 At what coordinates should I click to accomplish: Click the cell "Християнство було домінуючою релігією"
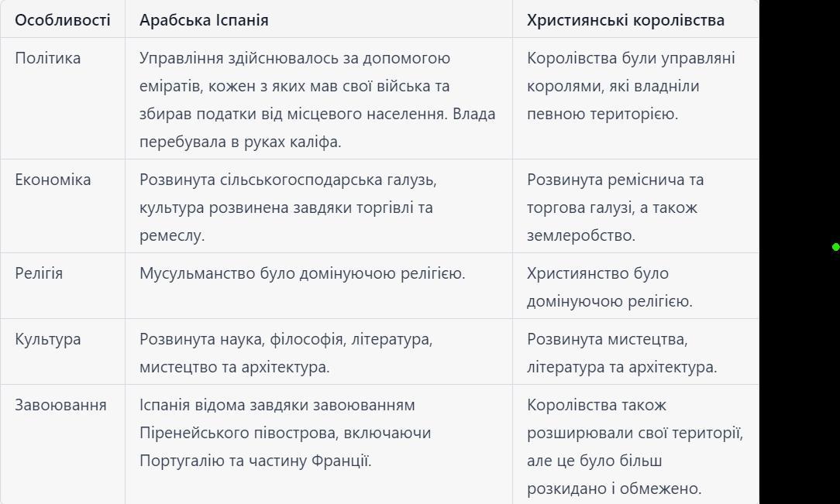[x=609, y=287]
